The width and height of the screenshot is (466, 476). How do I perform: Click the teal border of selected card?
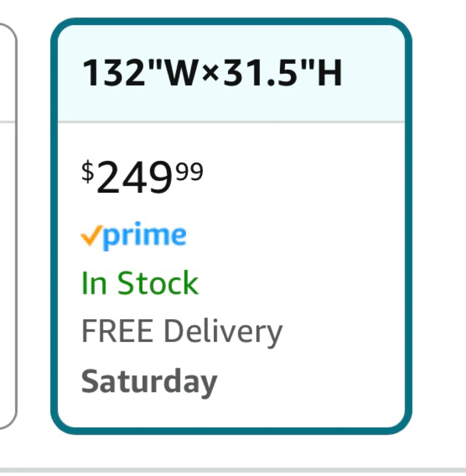pyautogui.click(x=54, y=231)
